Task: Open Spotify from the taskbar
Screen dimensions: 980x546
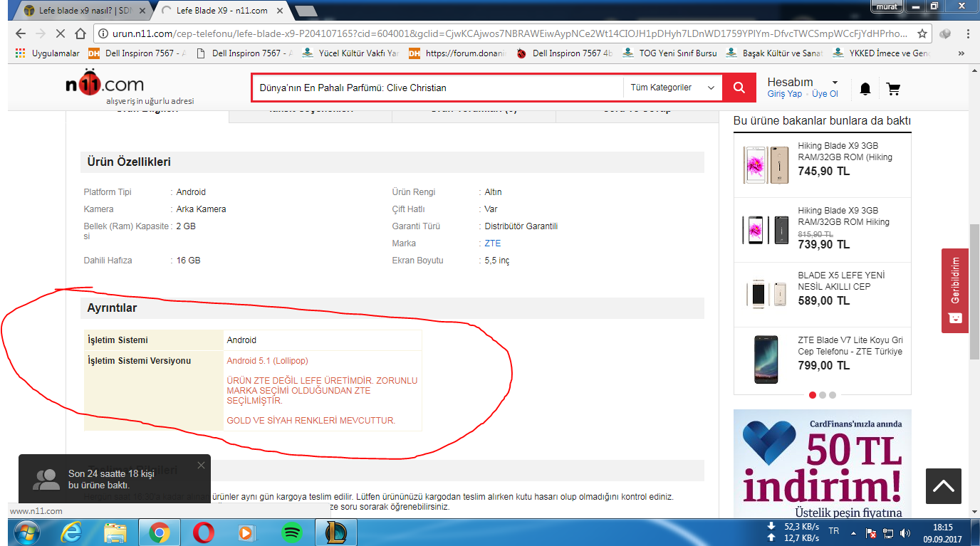Action: 292,532
